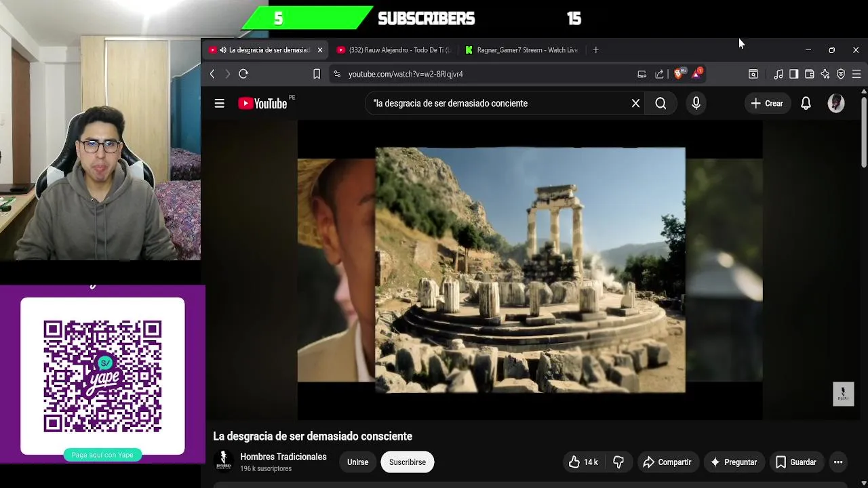
Task: Run search with the magnifying glass button
Action: (x=660, y=104)
